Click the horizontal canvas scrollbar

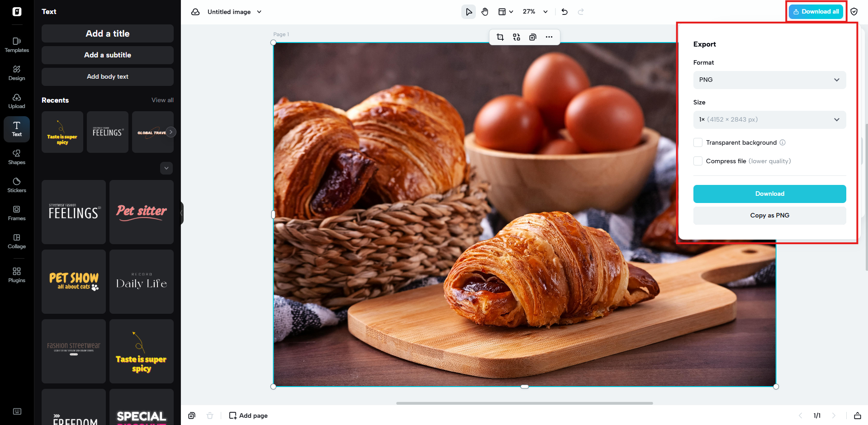point(525,403)
